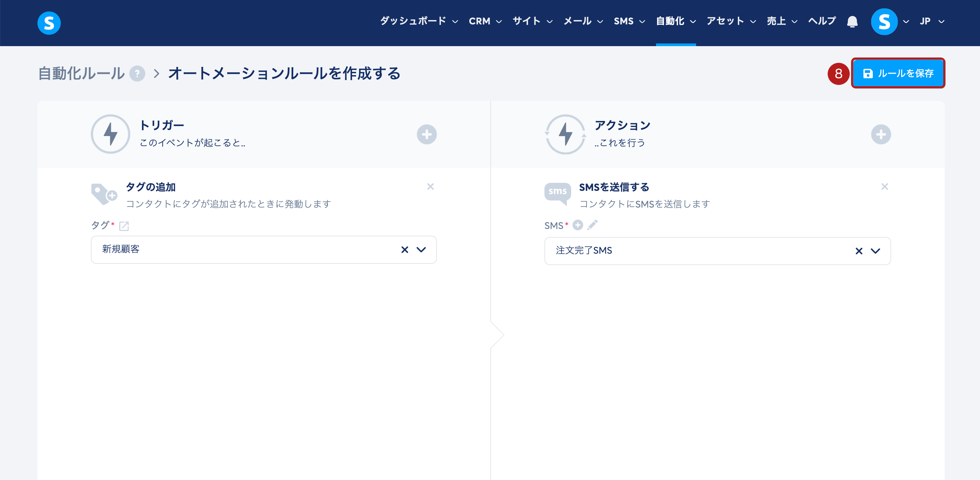Click the トリガー heading

point(162,125)
